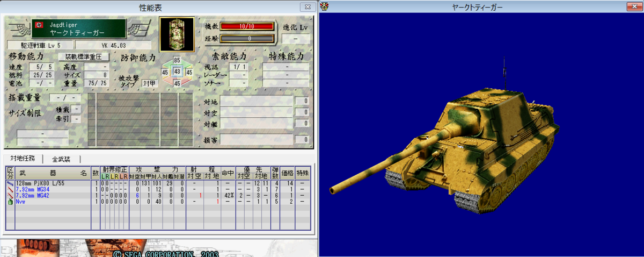644x257 pixels.
Task: Click the 損害 damage count field
Action: tap(302, 140)
